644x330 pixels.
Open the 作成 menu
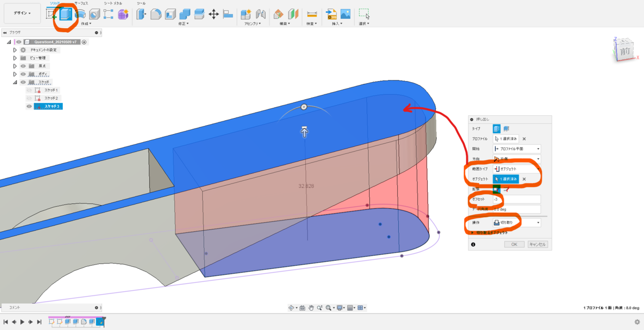point(86,24)
